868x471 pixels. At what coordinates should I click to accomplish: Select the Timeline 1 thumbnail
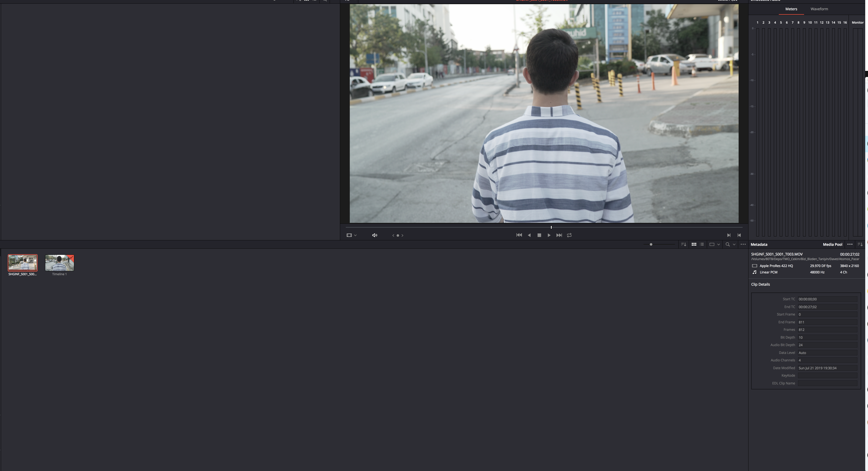59,263
